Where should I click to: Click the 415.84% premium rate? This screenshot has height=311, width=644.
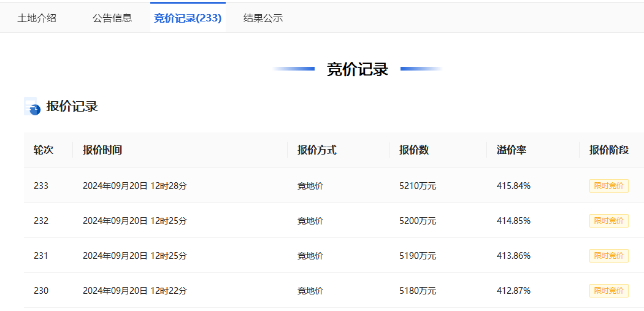tap(513, 186)
